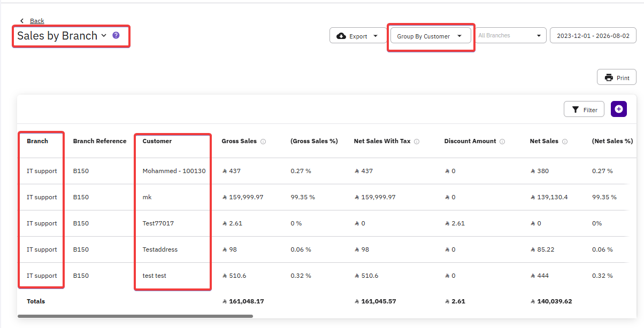Click total net sales 140,039.62
Screen dimensions: 644x328
pyautogui.click(x=551, y=301)
